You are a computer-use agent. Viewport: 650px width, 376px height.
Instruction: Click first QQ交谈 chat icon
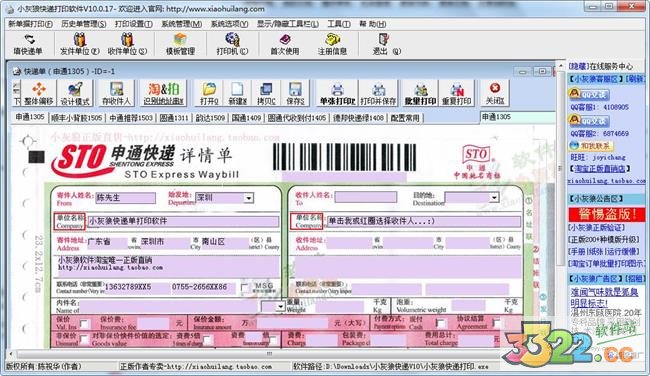[589, 94]
